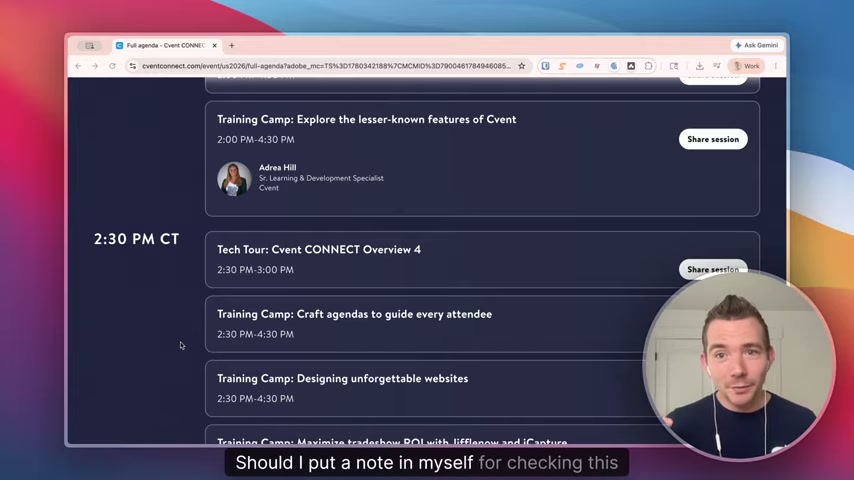The height and width of the screenshot is (480, 854).
Task: Open Adrea Hill's speaker photo
Action: coord(234,179)
